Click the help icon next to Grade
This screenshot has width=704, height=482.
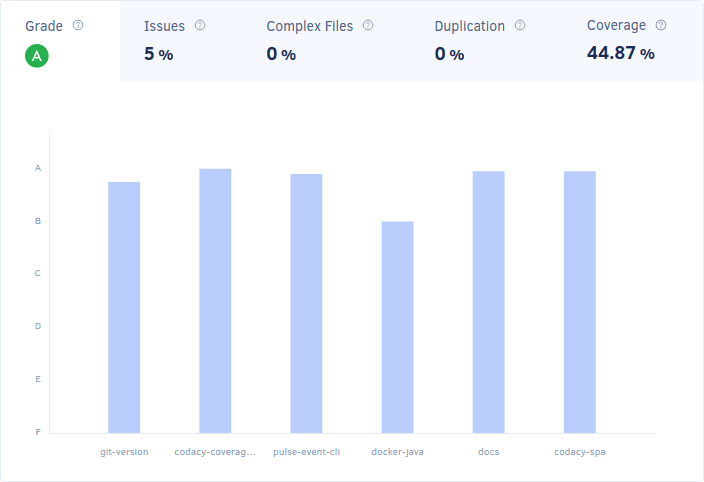[78, 25]
